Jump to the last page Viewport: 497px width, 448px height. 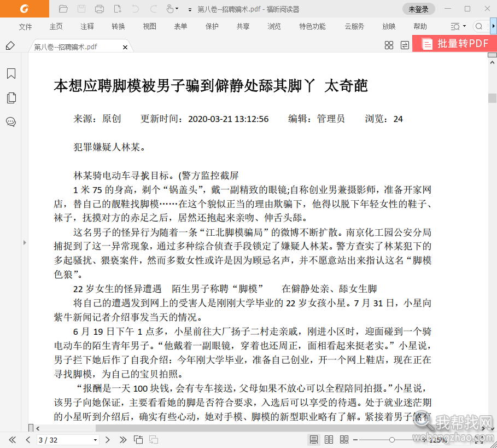point(123,440)
